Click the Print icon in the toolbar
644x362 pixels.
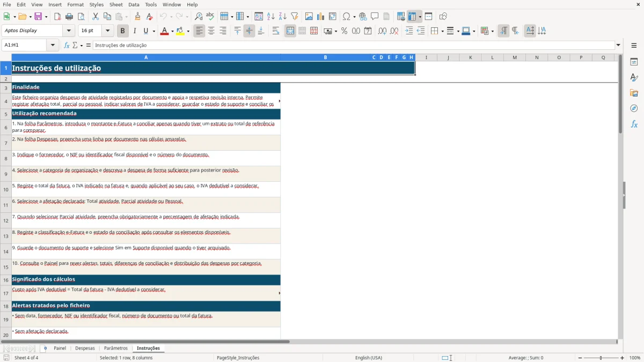[69, 17]
